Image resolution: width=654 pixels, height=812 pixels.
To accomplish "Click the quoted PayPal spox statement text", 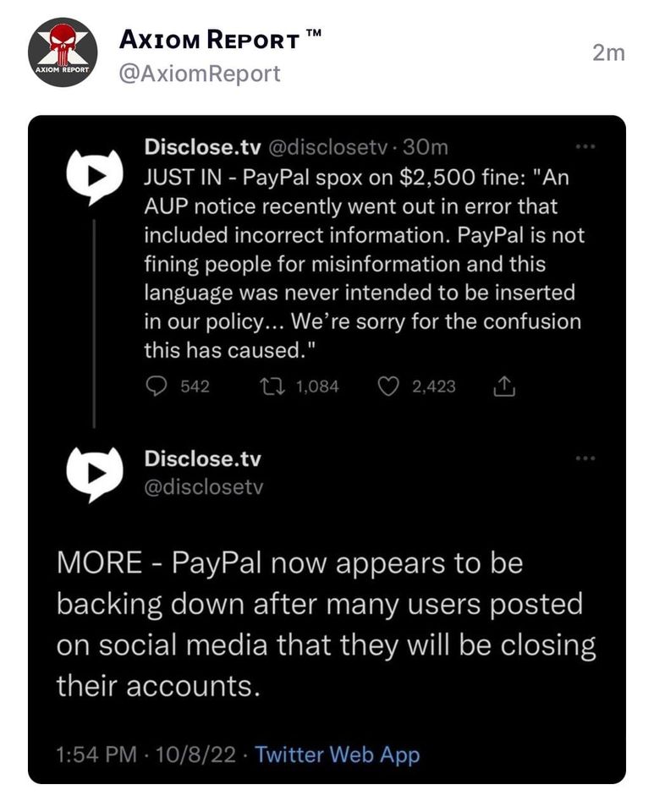I will 364,264.
